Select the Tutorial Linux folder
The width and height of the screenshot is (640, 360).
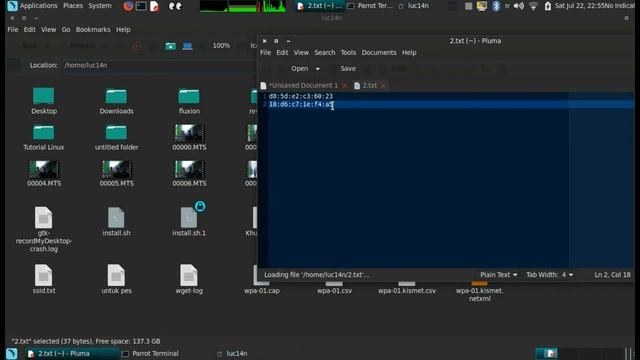click(44, 133)
